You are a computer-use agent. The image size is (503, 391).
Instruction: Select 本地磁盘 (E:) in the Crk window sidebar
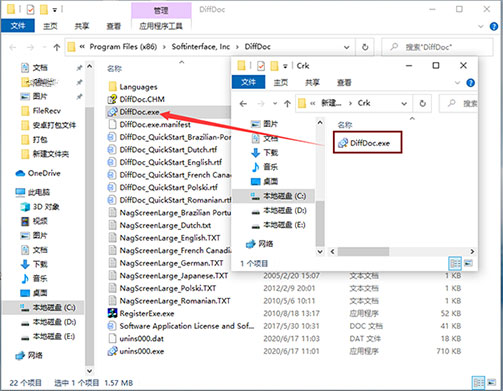[x=278, y=225]
